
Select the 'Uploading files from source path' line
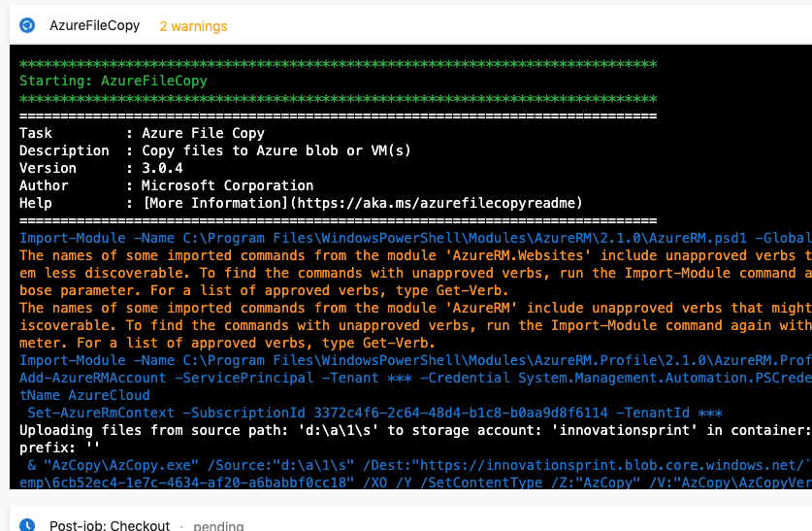(415, 430)
